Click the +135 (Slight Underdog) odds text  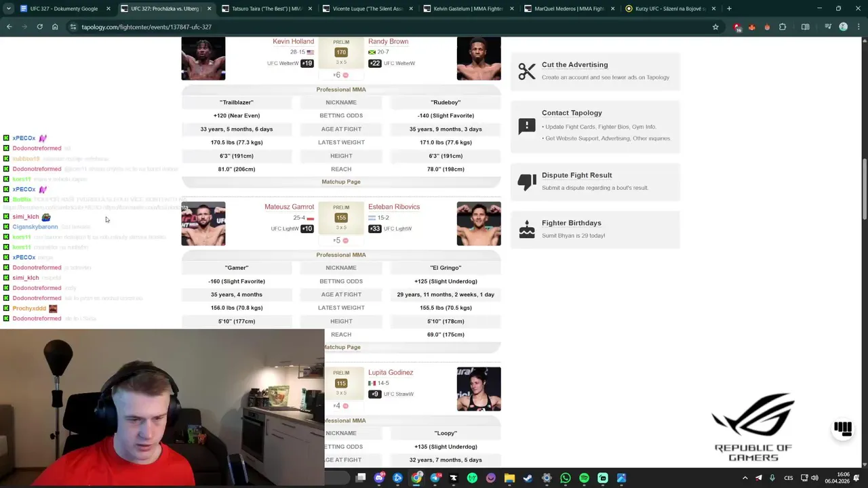446,447
